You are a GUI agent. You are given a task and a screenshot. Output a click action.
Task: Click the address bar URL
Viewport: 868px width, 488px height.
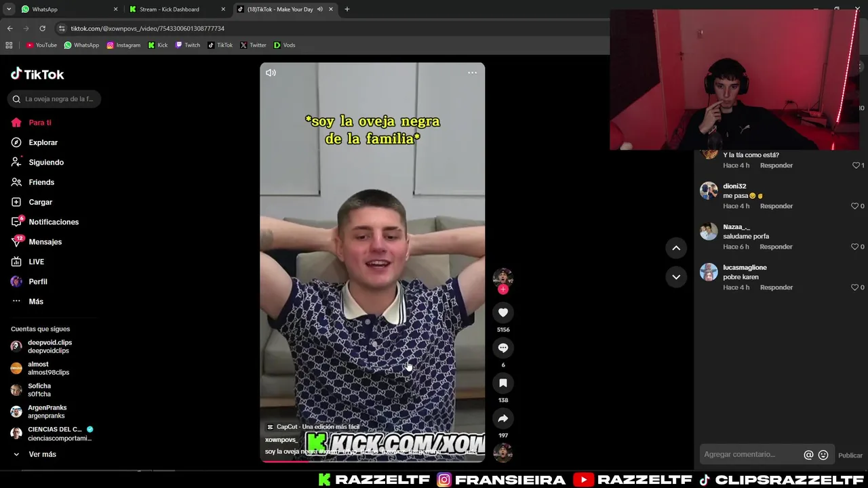147,28
